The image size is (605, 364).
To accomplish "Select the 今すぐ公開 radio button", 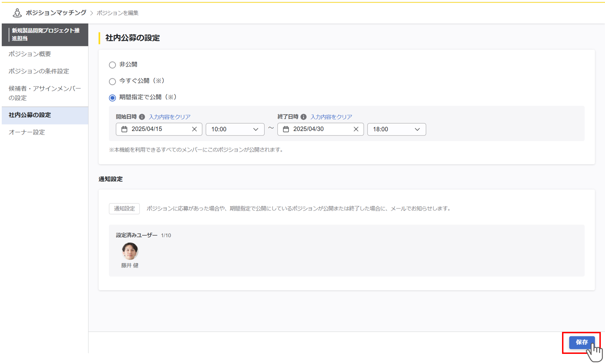I will point(112,81).
